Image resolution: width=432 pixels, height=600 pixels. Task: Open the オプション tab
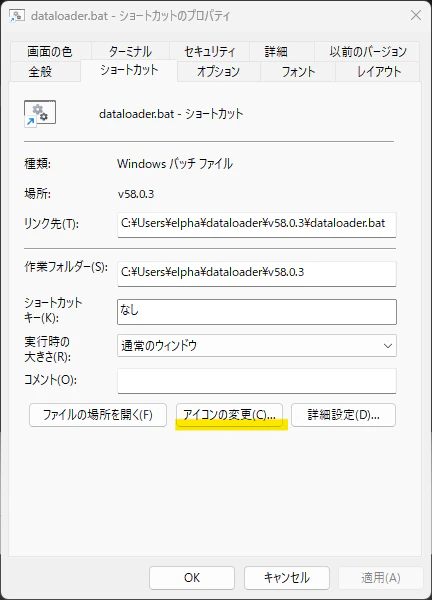pos(218,72)
